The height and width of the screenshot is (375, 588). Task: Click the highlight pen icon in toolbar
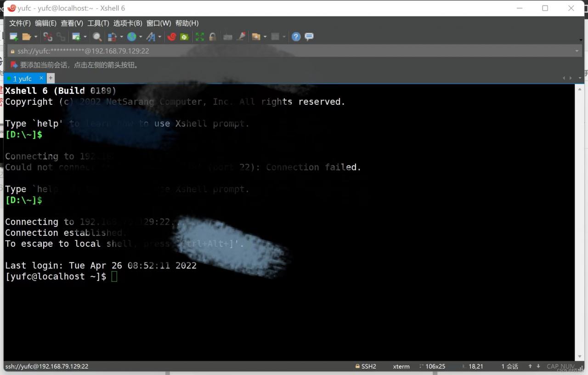point(241,37)
